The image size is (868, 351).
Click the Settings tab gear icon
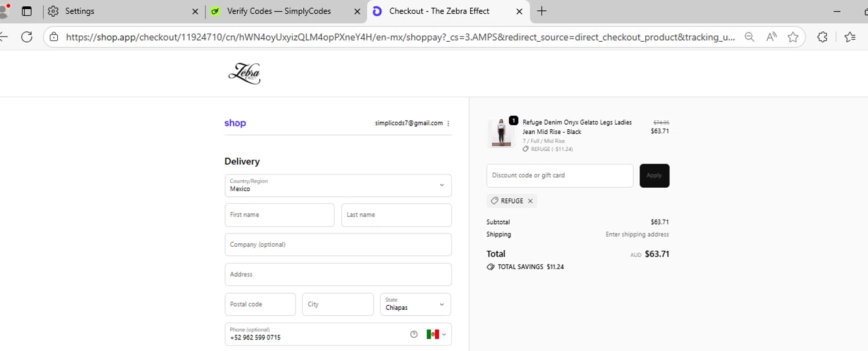tap(53, 11)
